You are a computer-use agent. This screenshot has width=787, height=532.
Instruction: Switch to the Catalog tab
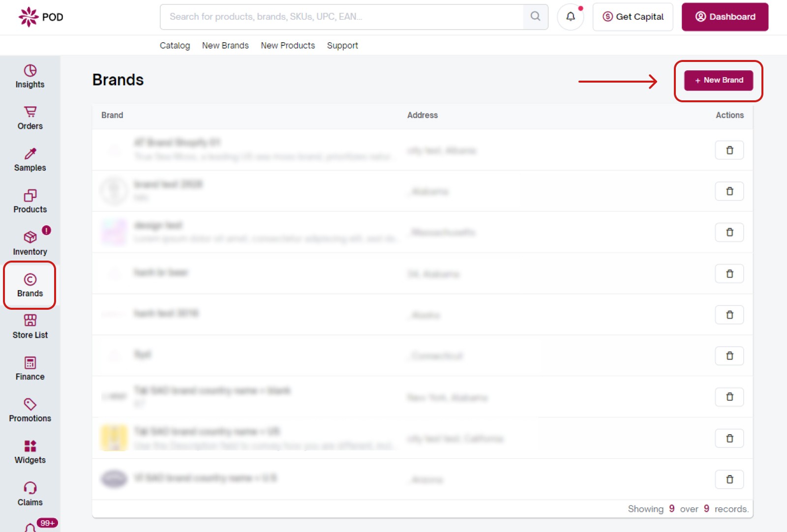(x=175, y=45)
